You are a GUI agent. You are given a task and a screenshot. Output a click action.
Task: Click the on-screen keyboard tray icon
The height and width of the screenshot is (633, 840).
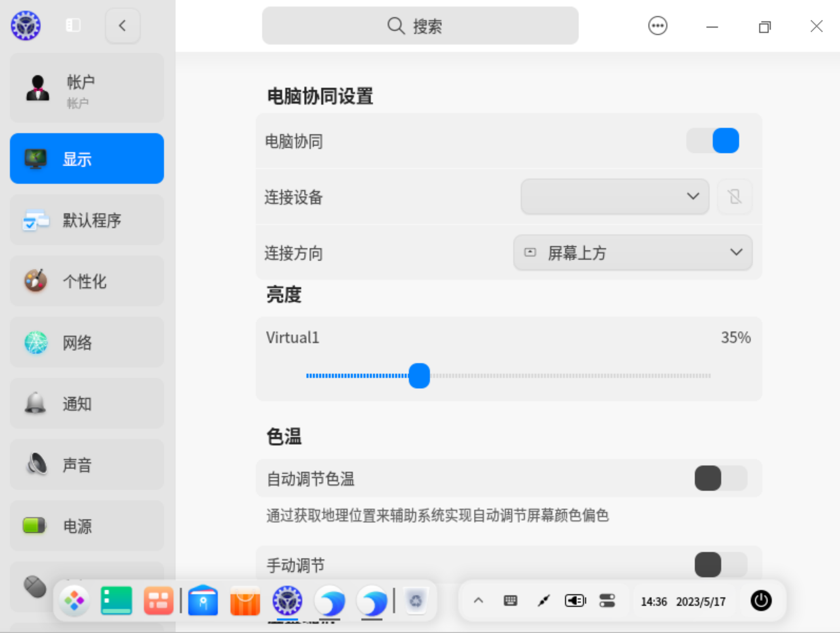pos(510,601)
